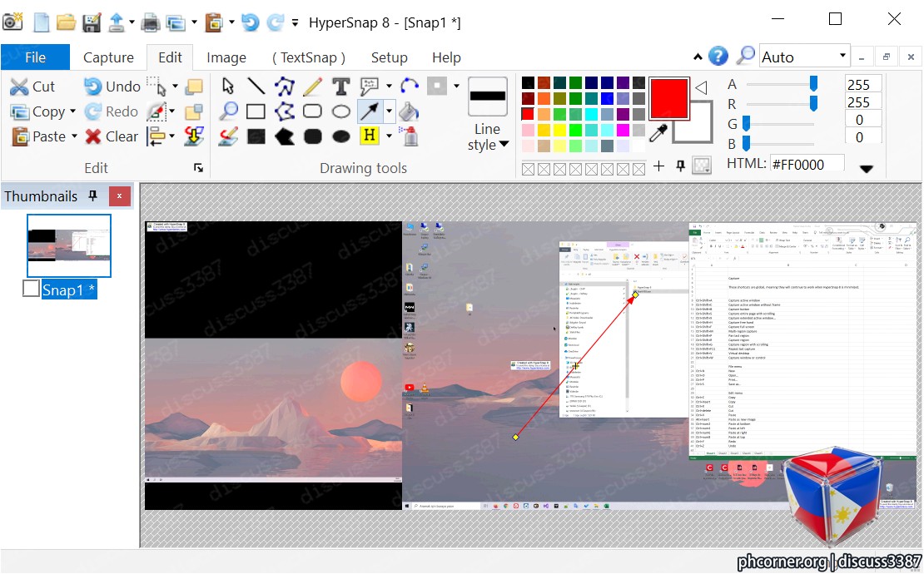Click the Upload icon in quick access toolbar

coord(116,22)
